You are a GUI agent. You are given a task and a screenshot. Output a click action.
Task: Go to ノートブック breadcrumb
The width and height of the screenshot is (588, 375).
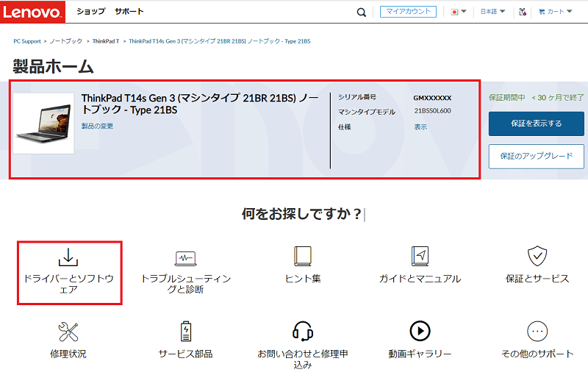click(x=66, y=41)
